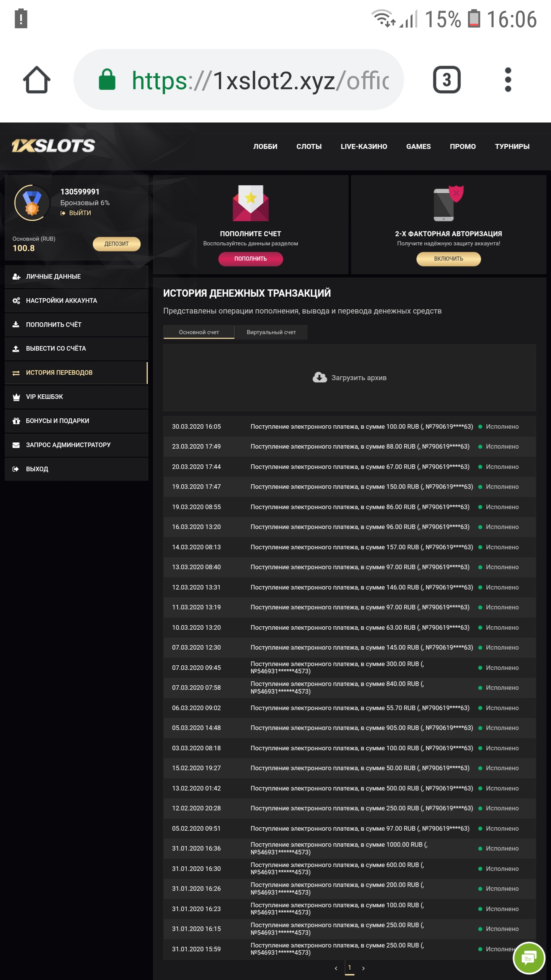Select ИСТОРИЯ ПЕРЕВОДОВ in the sidebar
The width and height of the screenshot is (551, 980).
[x=77, y=373]
